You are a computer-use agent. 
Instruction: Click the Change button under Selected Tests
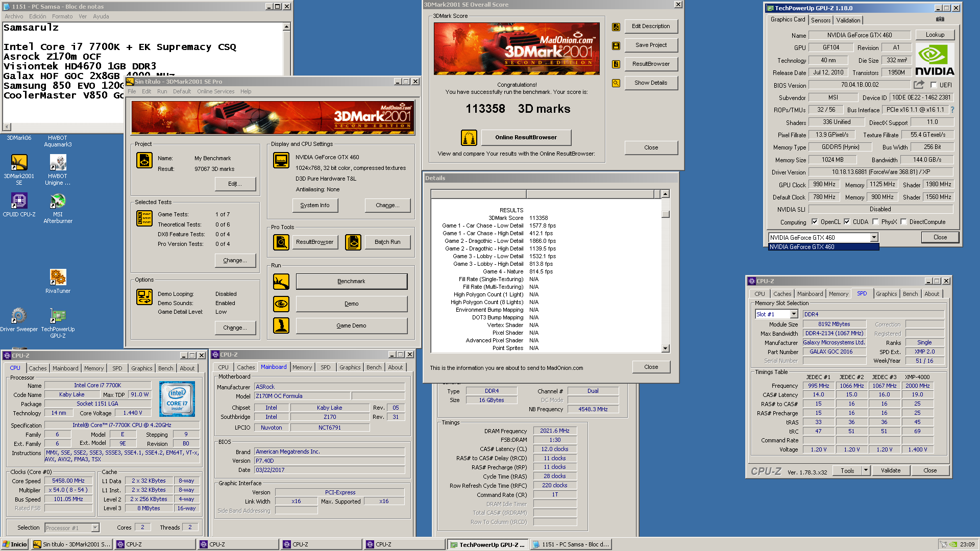pos(235,260)
